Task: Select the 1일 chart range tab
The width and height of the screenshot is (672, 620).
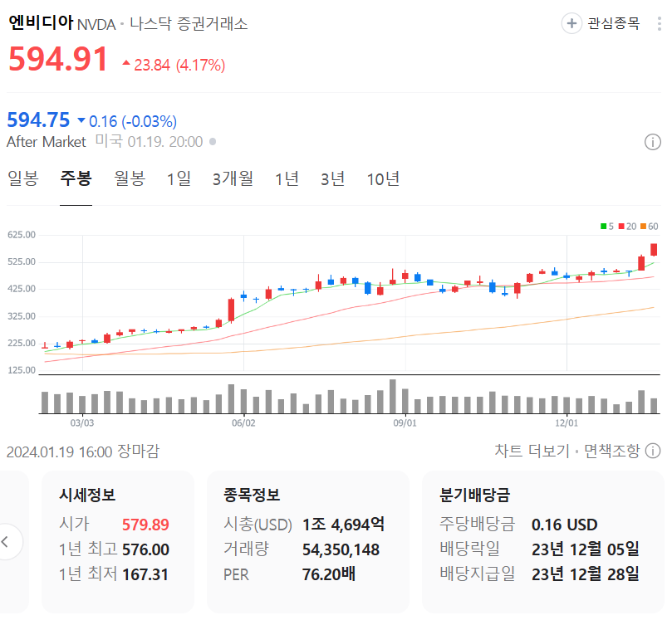Action: tap(179, 178)
